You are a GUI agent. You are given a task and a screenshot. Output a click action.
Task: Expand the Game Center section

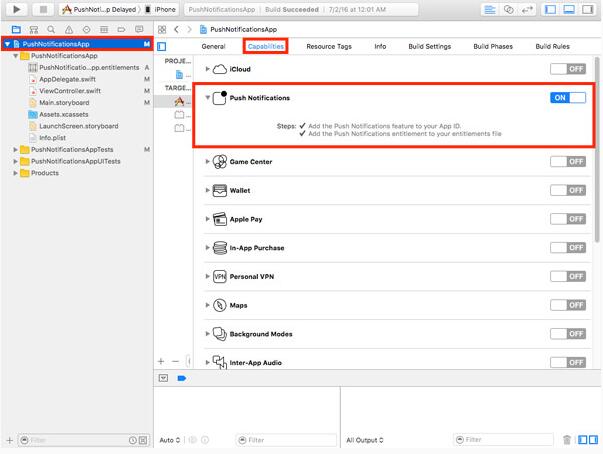tap(208, 161)
